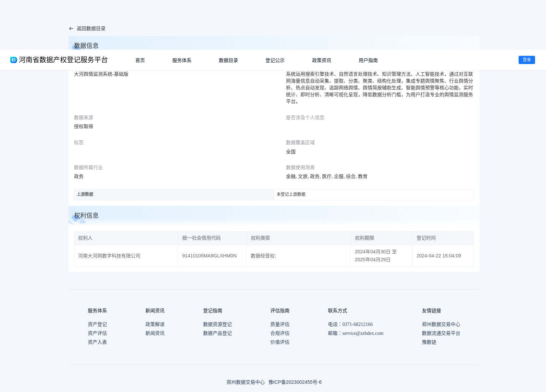
Task: Open friendly link 豫数链
Action: (429, 342)
